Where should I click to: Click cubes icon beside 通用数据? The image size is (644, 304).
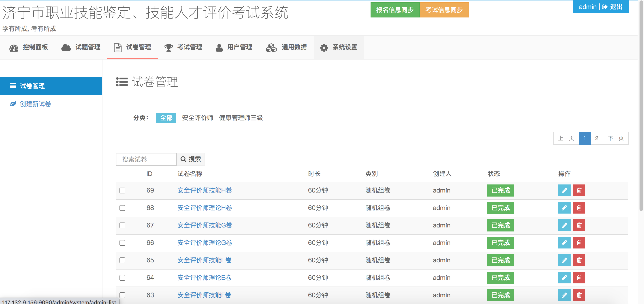(x=271, y=47)
